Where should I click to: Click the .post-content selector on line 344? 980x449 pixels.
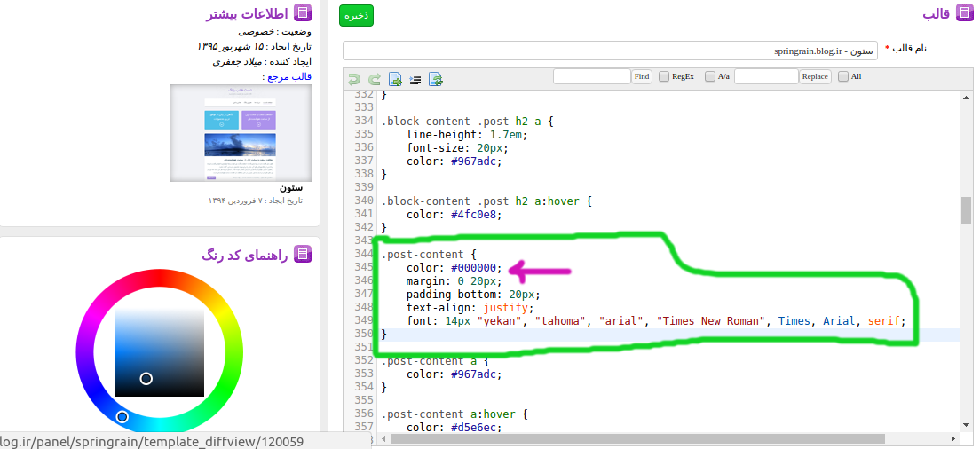422,254
